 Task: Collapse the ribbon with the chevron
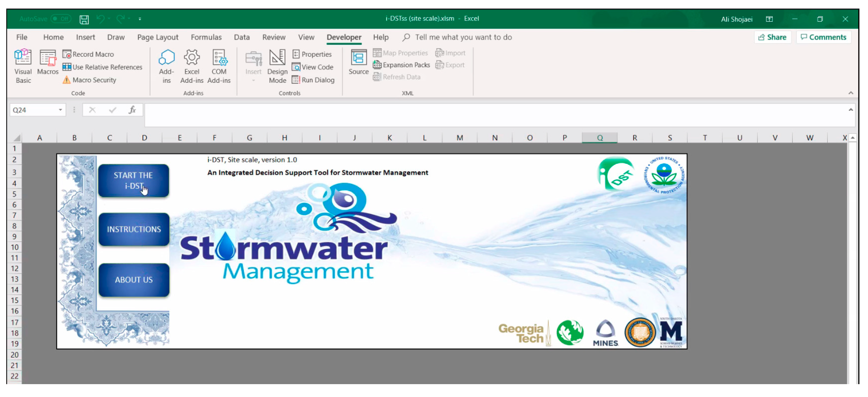(851, 93)
